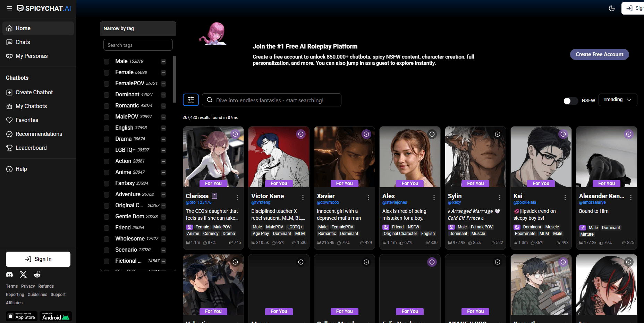Open three-dot menu on Kai card
This screenshot has width=644, height=323.
tap(565, 198)
